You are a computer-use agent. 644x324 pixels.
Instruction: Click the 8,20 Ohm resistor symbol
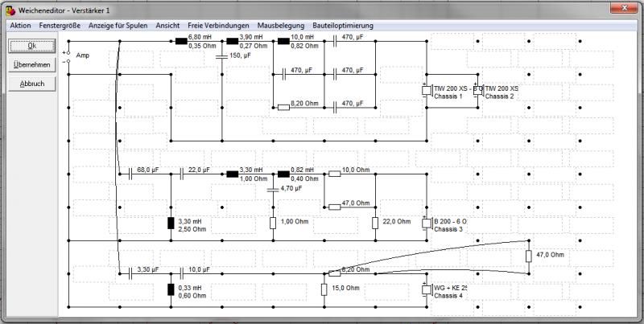(x=283, y=108)
